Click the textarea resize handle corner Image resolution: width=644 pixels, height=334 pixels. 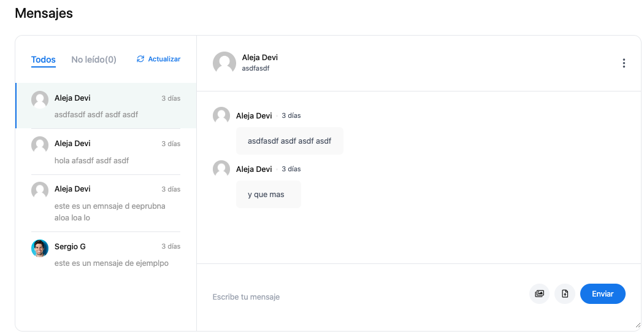638,325
